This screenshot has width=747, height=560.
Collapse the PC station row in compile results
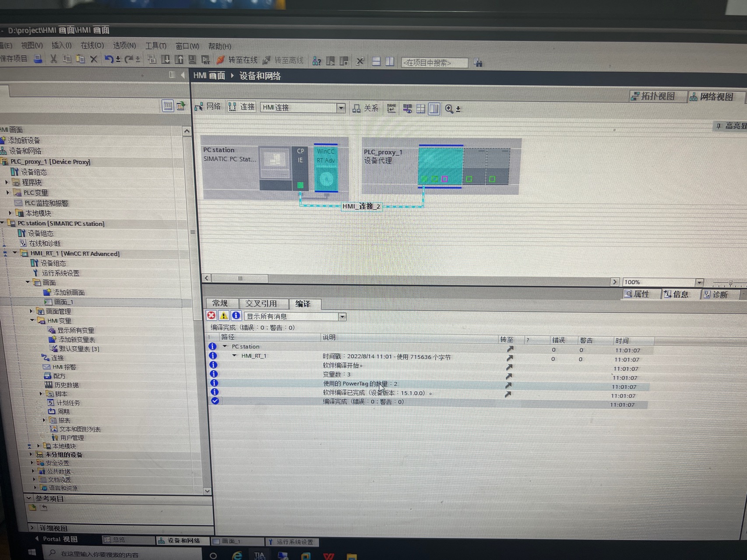point(225,346)
